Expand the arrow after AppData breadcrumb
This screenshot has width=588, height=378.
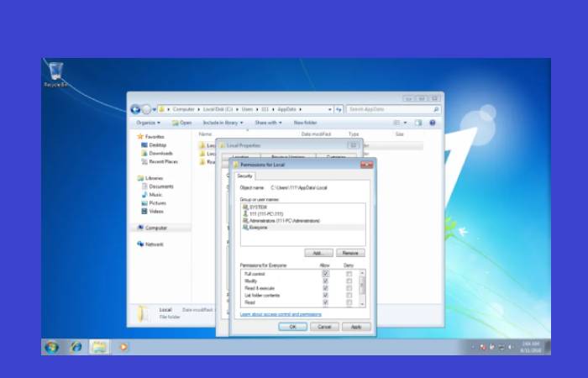[301, 109]
